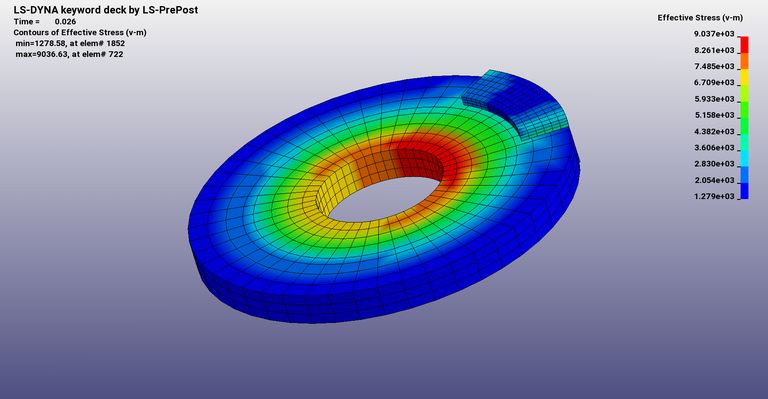Select the 9.037e+03 legend maximum value
The image size is (768, 399).
714,34
